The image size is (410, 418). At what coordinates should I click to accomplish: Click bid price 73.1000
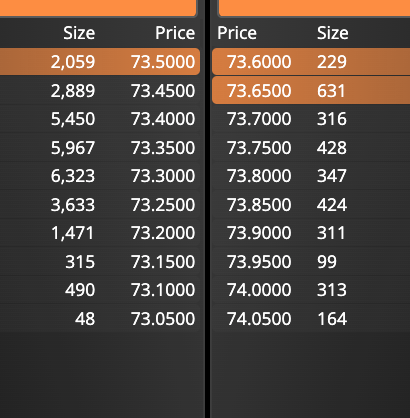click(x=163, y=290)
